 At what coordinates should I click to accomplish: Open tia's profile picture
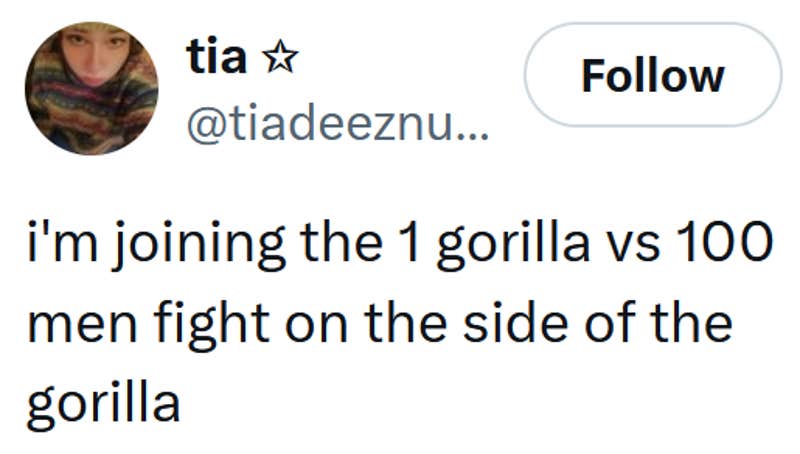(x=91, y=88)
